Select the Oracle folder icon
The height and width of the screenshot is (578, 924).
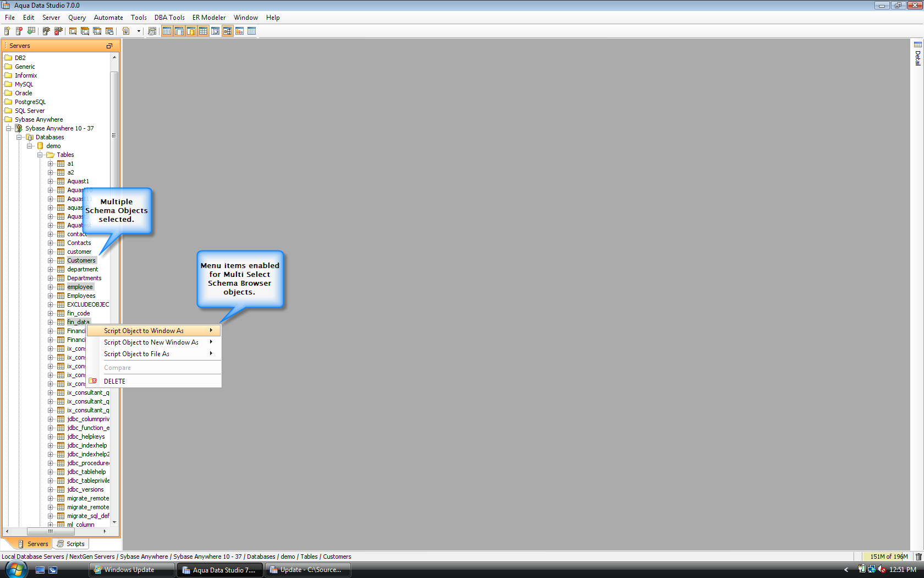tap(8, 93)
